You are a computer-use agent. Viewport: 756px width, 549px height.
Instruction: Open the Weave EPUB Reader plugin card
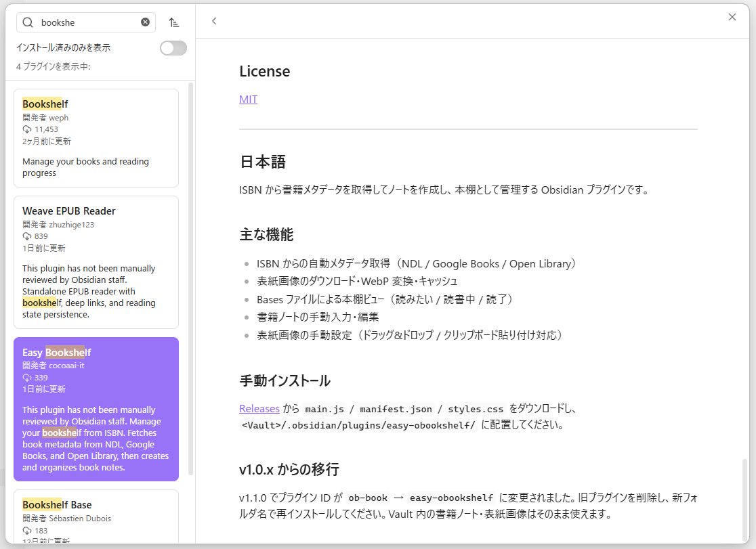pos(96,262)
